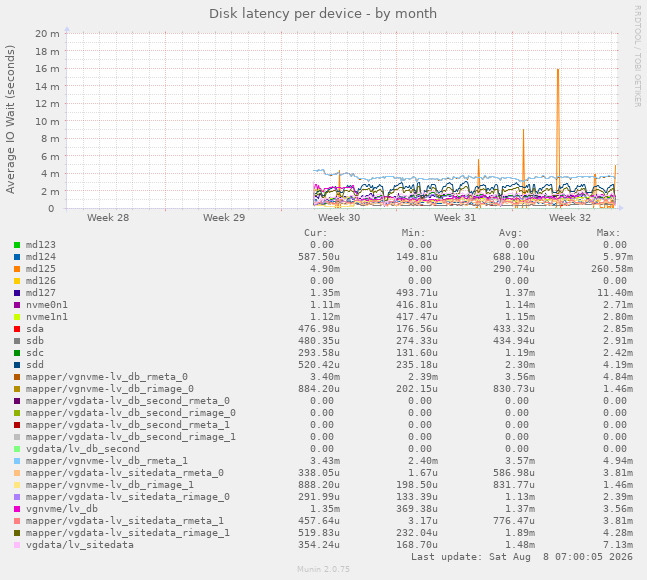647x580 pixels.
Task: Click the 'Week 29' x-axis label
Action: [224, 217]
